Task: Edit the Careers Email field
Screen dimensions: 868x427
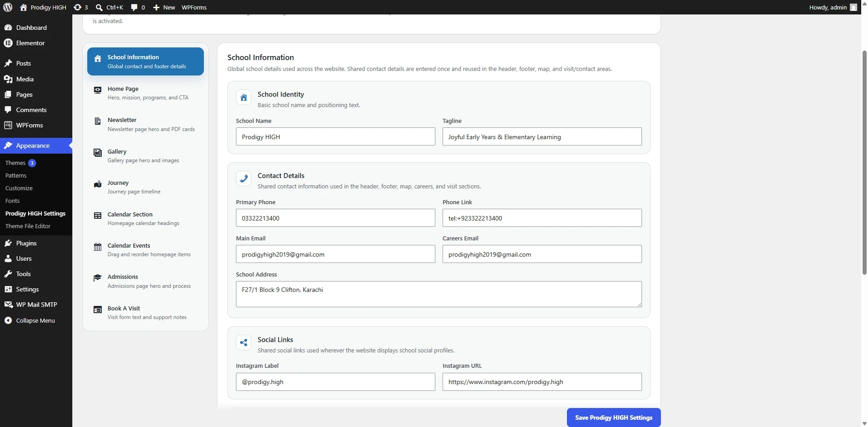Action: click(x=542, y=254)
